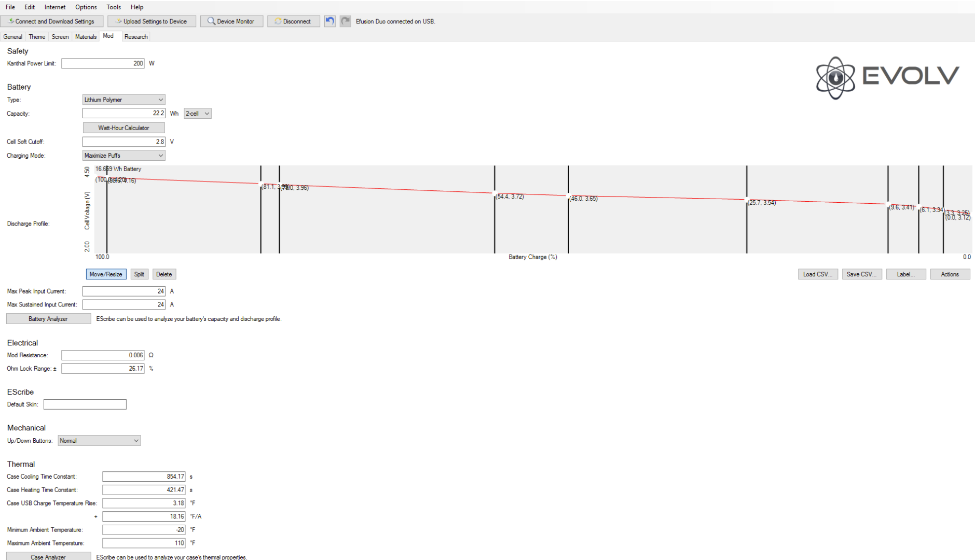Select the Split mode button
Screen dimensions: 975x560
tap(139, 274)
